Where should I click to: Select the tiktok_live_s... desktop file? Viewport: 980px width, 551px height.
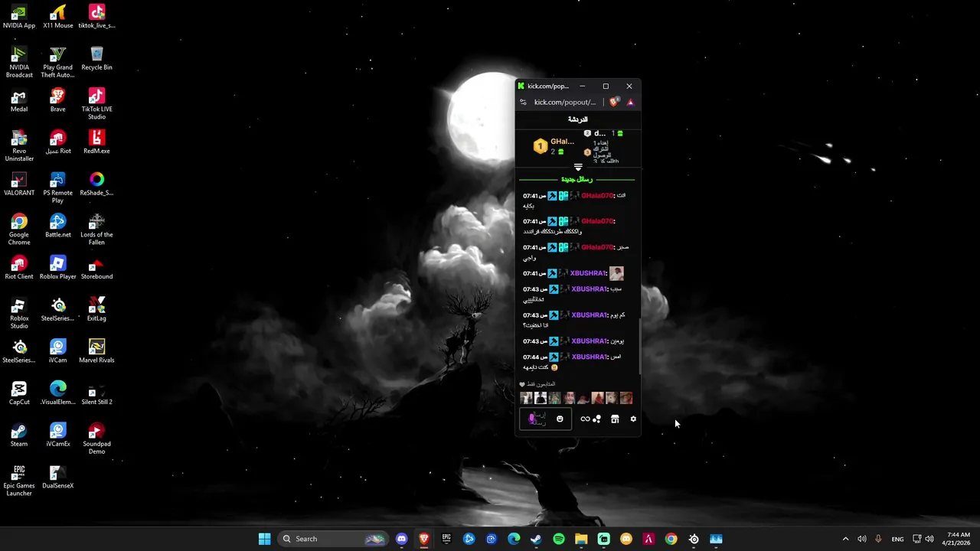(x=96, y=17)
